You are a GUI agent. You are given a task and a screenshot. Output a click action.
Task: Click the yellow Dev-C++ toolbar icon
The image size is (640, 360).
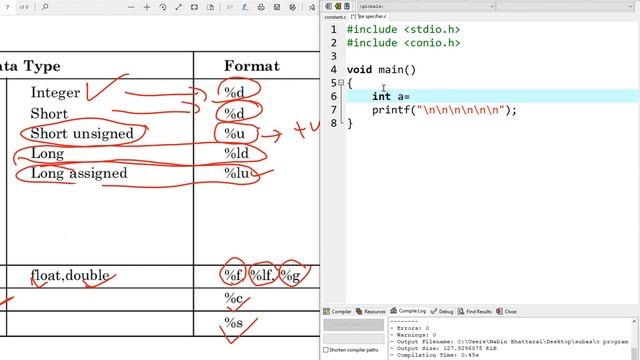point(338,6)
